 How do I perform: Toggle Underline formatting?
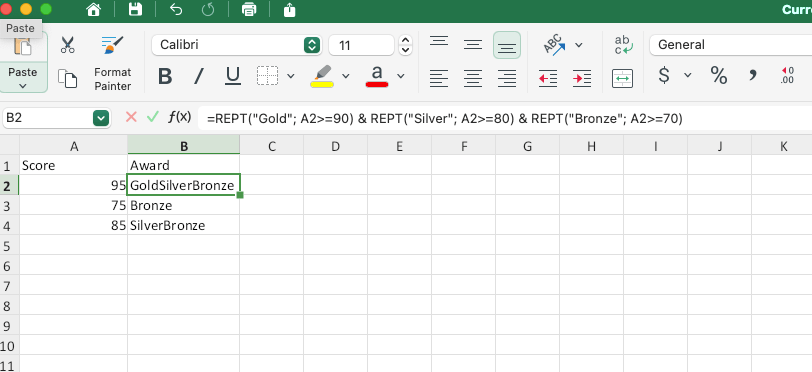click(x=233, y=76)
